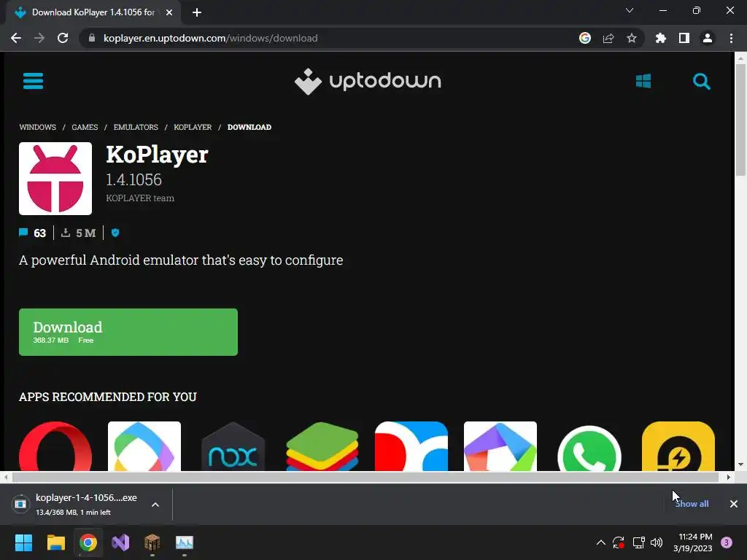This screenshot has height=560, width=747.
Task: Open notifications badge showing 3
Action: 727,542
